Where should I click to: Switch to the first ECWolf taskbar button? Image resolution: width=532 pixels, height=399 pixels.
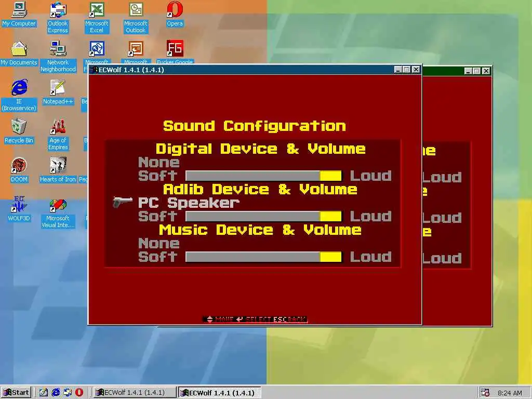click(135, 393)
